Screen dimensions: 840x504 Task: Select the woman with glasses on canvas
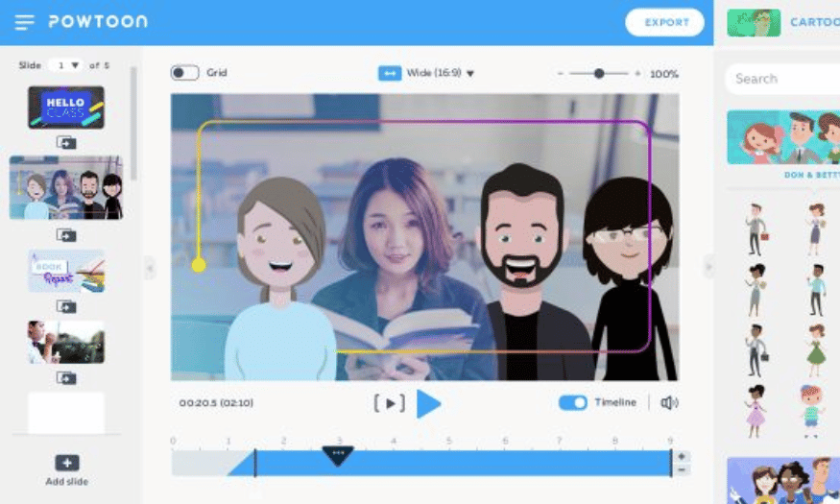pyautogui.click(x=630, y=278)
